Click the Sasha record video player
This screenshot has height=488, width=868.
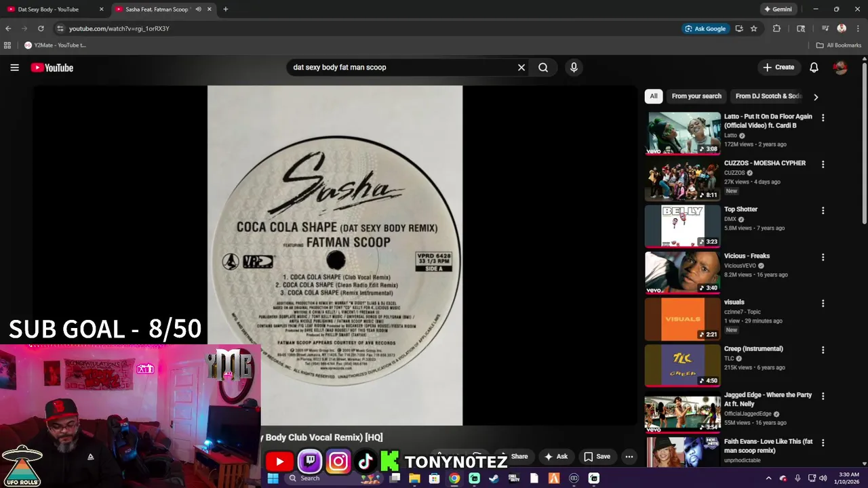335,256
